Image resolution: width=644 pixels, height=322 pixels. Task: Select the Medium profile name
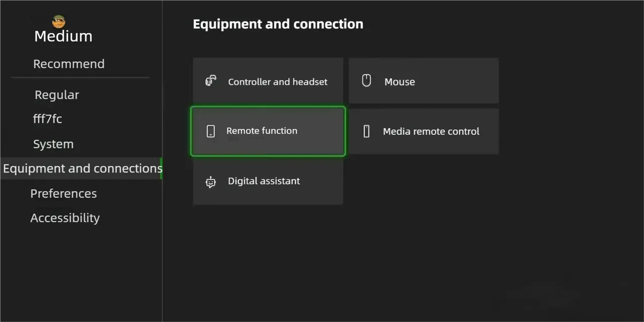tap(63, 36)
